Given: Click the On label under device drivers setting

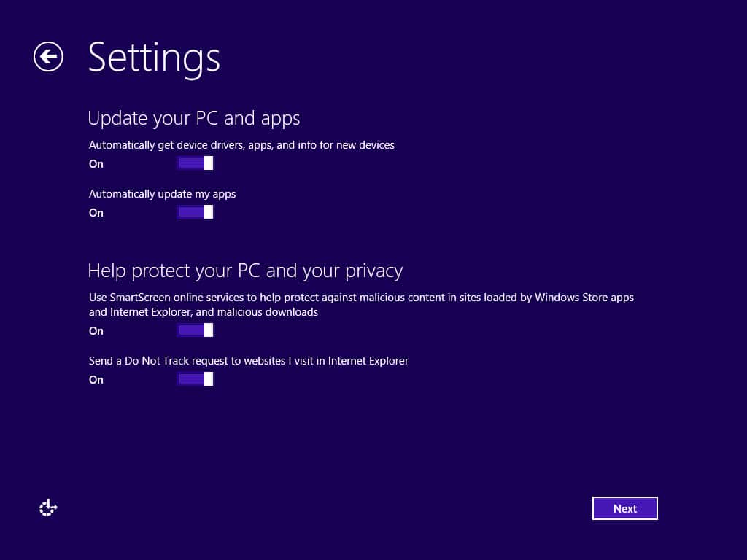Looking at the screenshot, I should click(96, 164).
